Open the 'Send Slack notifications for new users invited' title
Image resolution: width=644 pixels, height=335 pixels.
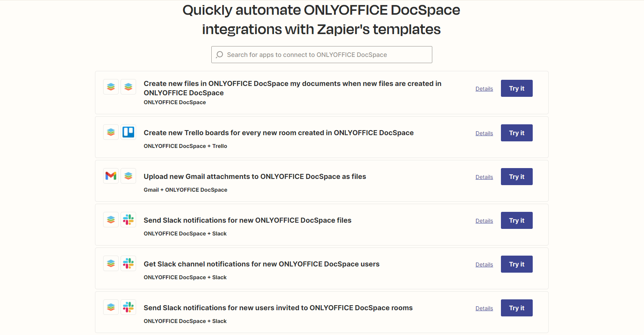pos(278,308)
